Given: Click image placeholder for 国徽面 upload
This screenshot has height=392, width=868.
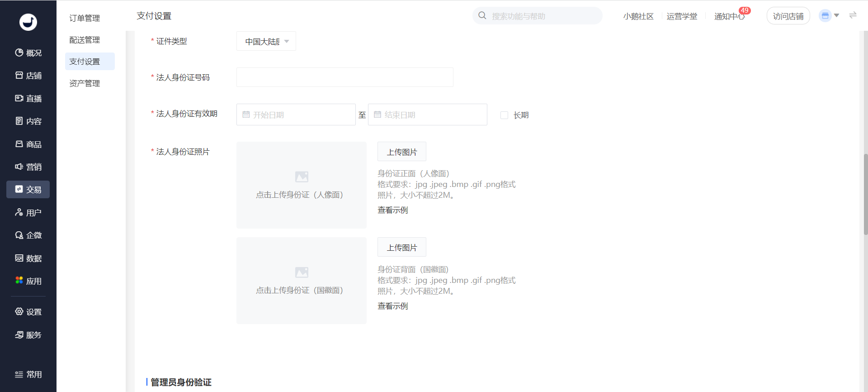Looking at the screenshot, I should tap(302, 272).
